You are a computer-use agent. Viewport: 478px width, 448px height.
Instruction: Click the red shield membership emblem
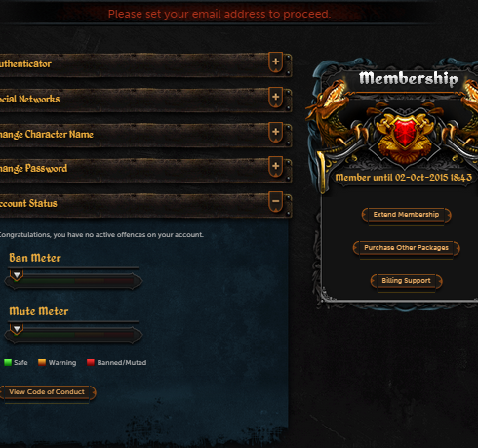tap(405, 133)
